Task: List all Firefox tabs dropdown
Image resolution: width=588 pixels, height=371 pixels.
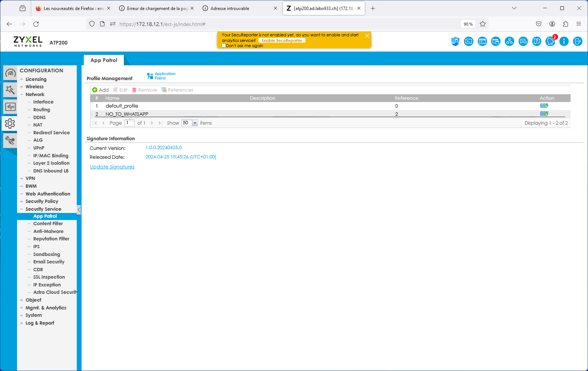Action: (514, 8)
